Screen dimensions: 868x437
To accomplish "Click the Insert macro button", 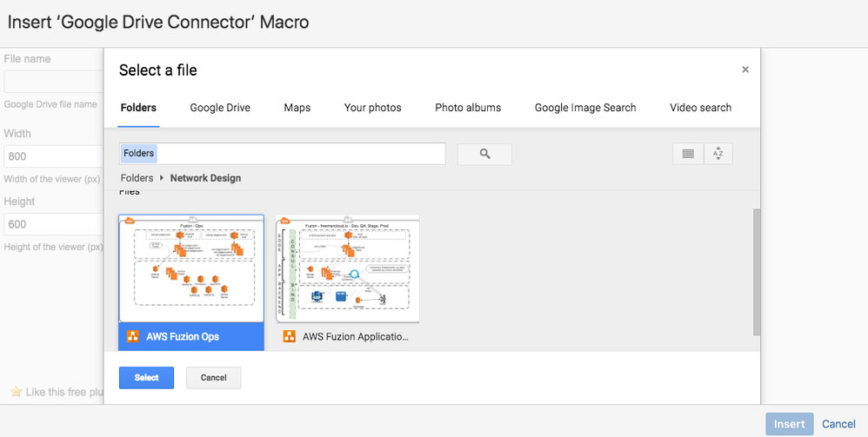I will pos(790,424).
